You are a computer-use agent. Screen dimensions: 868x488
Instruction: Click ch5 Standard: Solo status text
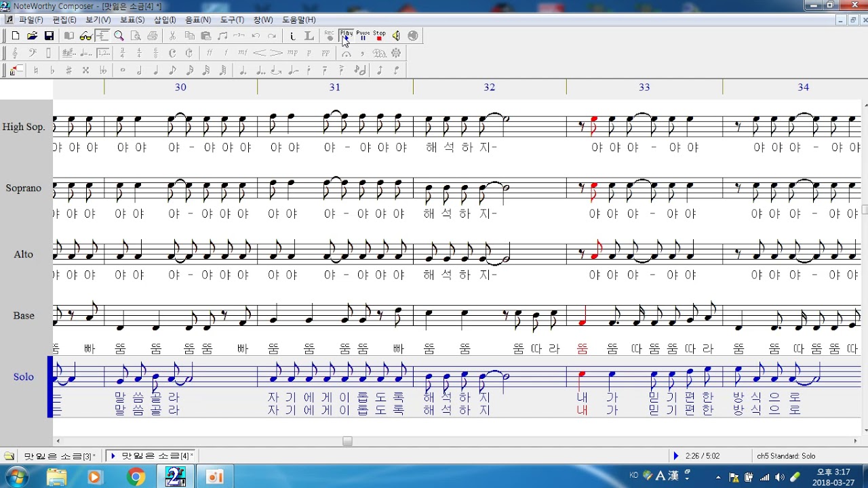[x=786, y=456]
